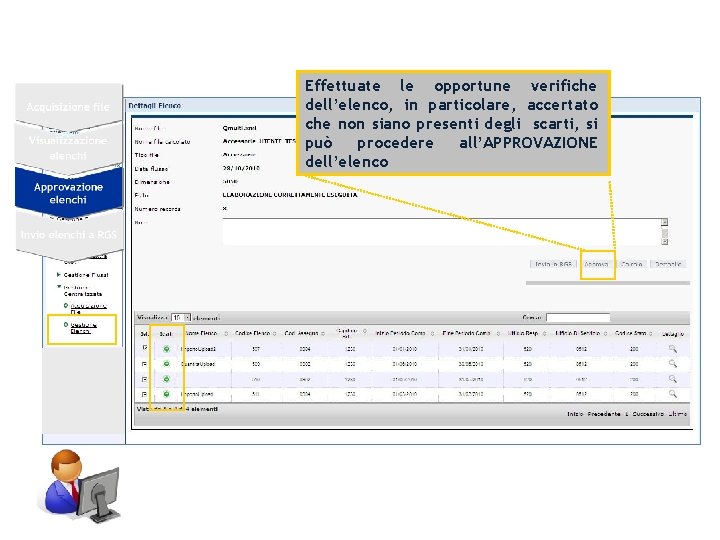Click into the Note text area
This screenshot has width=720, height=540.
click(x=441, y=232)
